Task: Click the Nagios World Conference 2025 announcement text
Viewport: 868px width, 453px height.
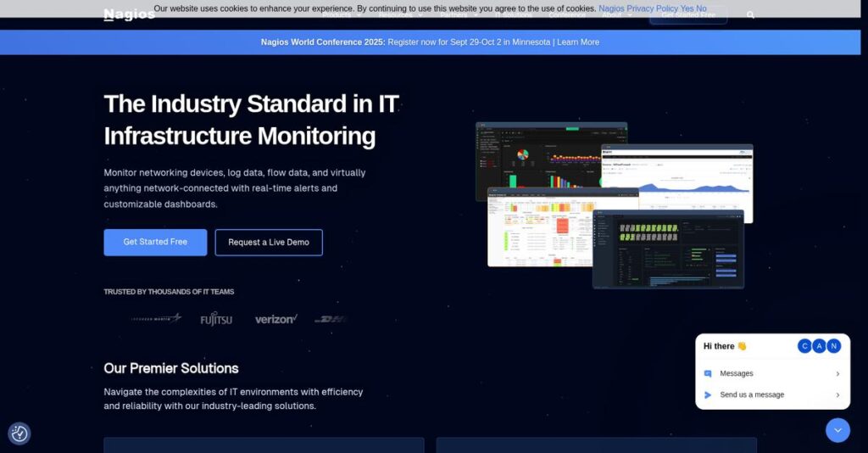Action: (323, 42)
